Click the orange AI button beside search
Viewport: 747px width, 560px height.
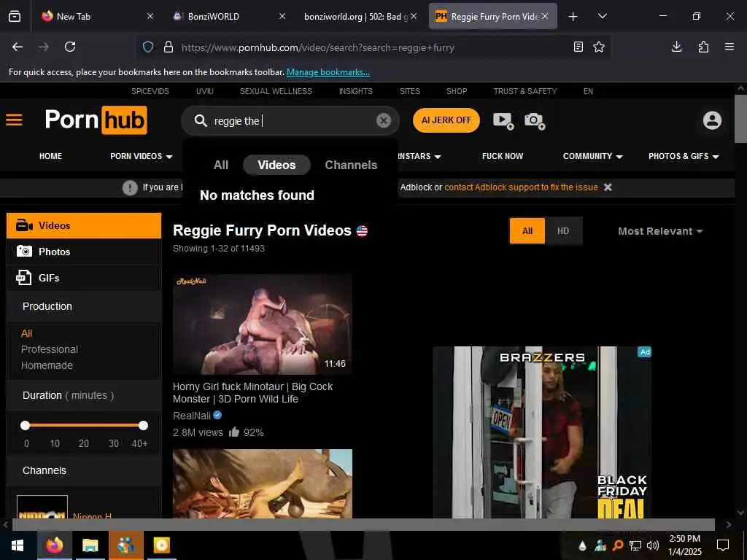(446, 120)
